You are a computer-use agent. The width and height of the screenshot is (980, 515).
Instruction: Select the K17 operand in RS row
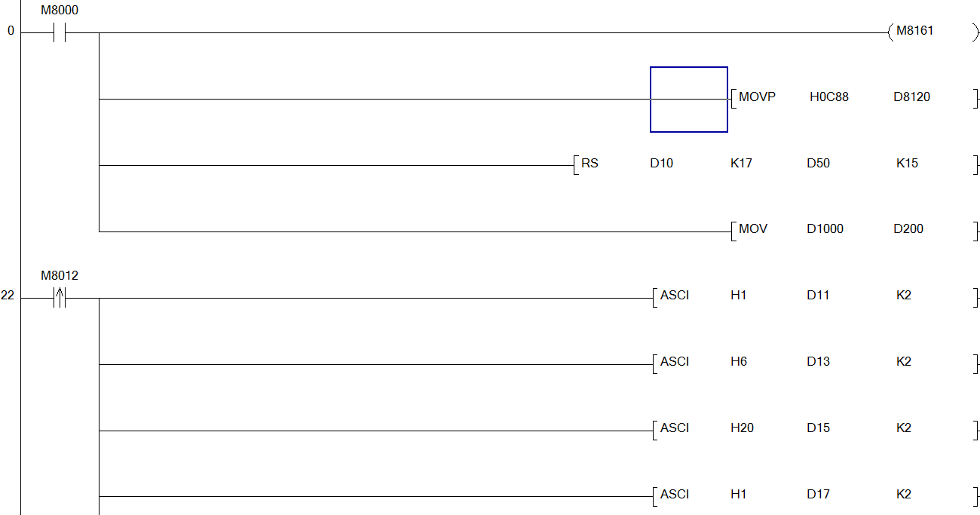point(741,164)
